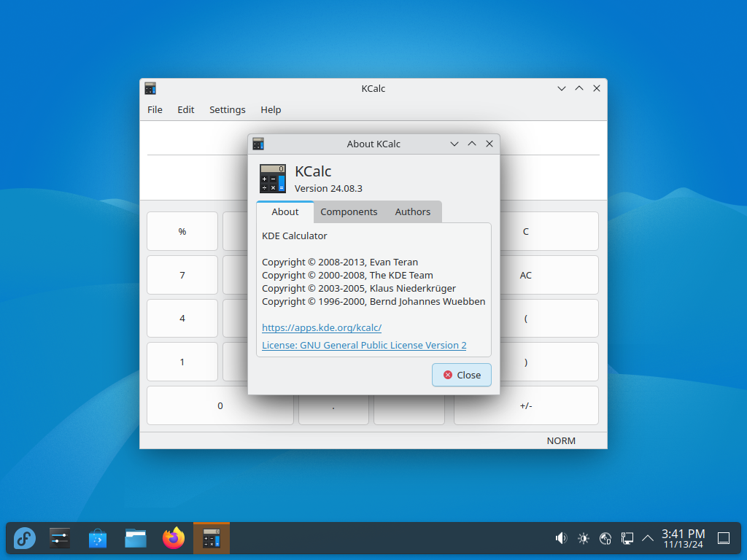Click the Peek at Desktop icon
Screen dimensions: 747x560
(724, 539)
